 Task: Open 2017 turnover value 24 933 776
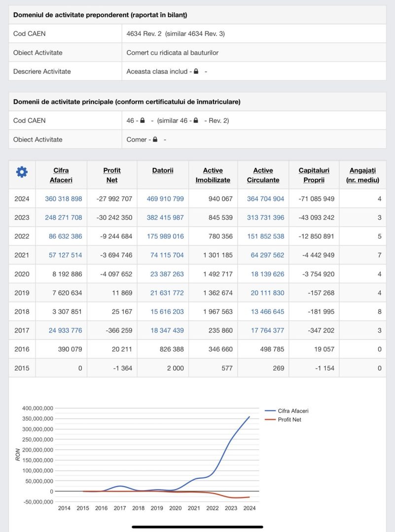(x=65, y=331)
